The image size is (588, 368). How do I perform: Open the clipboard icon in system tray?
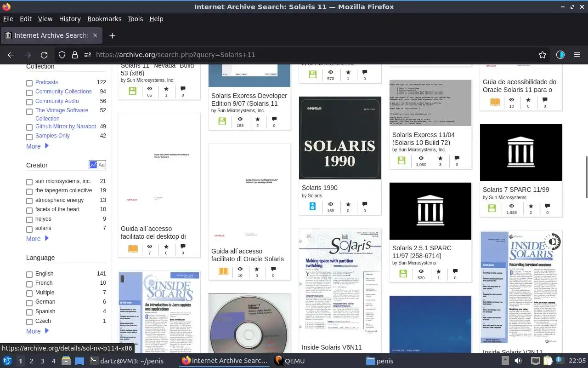pos(547,361)
